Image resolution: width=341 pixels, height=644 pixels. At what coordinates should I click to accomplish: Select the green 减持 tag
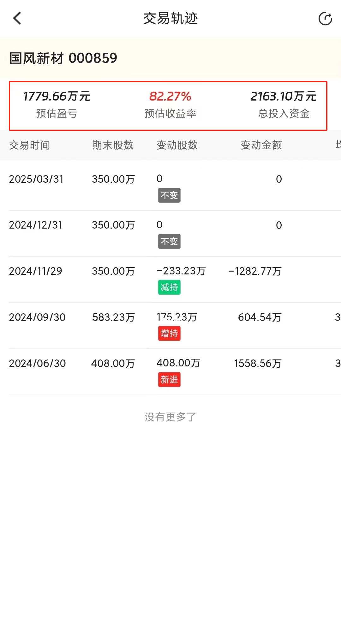[x=169, y=287]
